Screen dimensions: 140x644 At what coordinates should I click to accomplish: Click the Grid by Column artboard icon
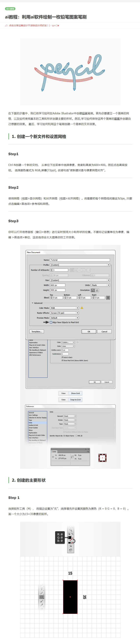click(x=76, y=270)
